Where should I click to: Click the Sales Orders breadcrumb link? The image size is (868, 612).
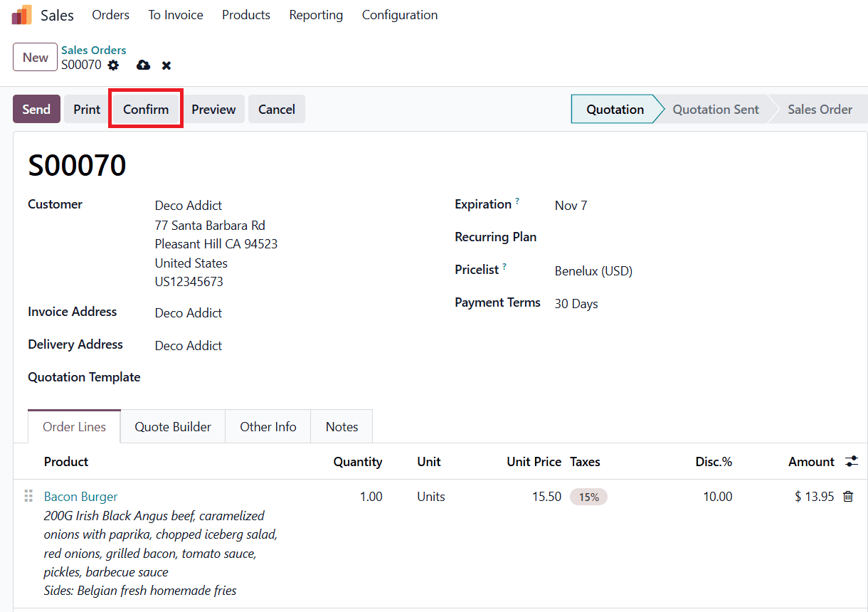point(94,50)
